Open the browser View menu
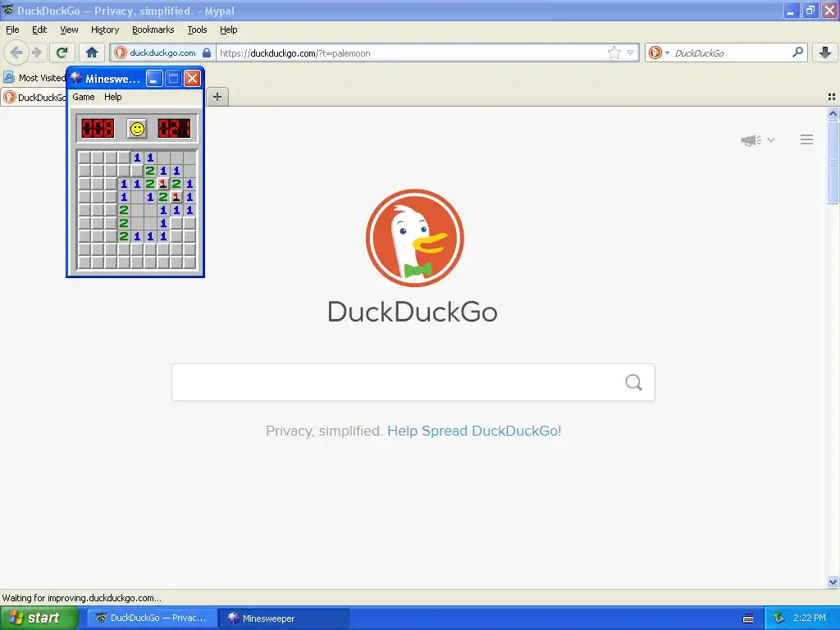 [x=69, y=30]
